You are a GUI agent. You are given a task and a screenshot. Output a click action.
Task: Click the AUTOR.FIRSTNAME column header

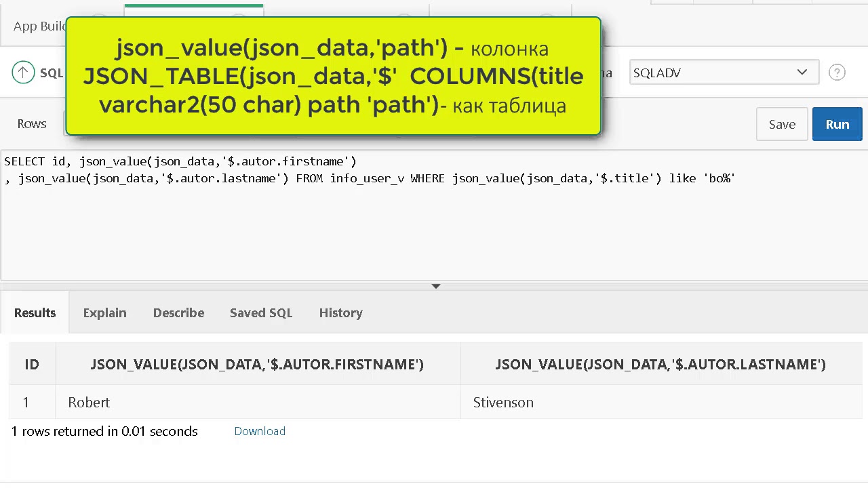coord(257,365)
